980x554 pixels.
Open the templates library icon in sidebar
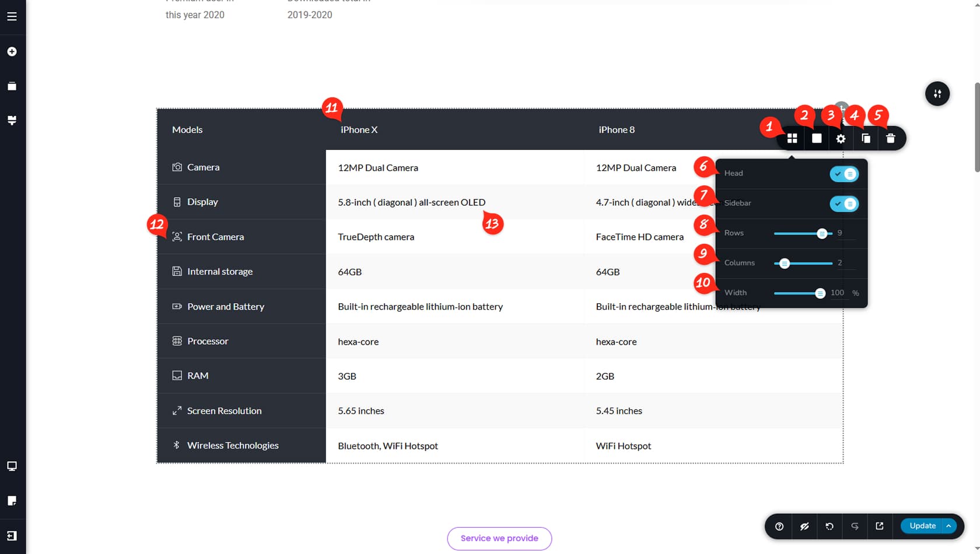pos(12,86)
